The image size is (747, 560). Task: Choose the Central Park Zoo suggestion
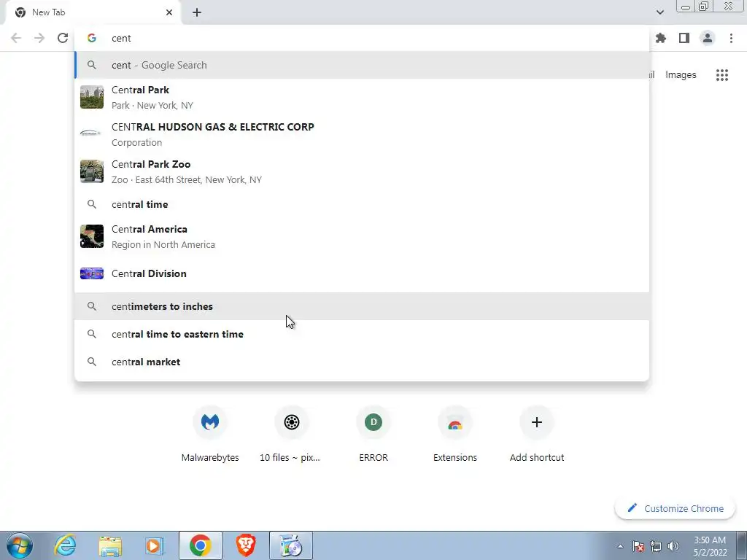click(362, 171)
